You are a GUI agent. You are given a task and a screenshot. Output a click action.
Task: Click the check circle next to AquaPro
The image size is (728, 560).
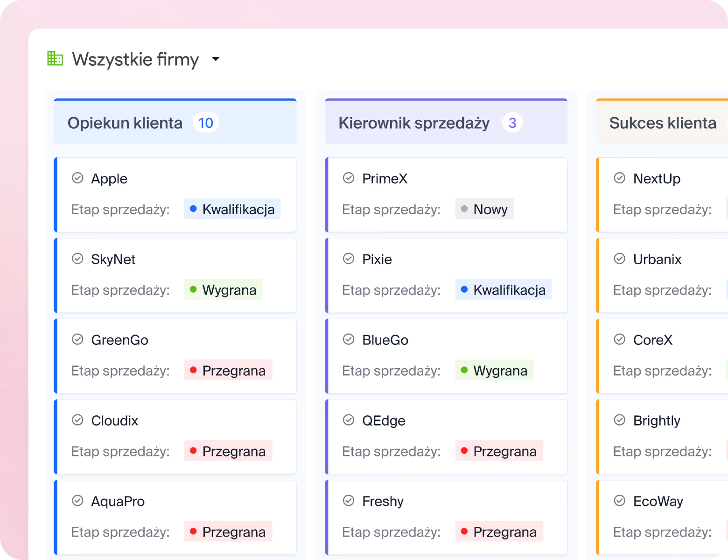point(77,501)
